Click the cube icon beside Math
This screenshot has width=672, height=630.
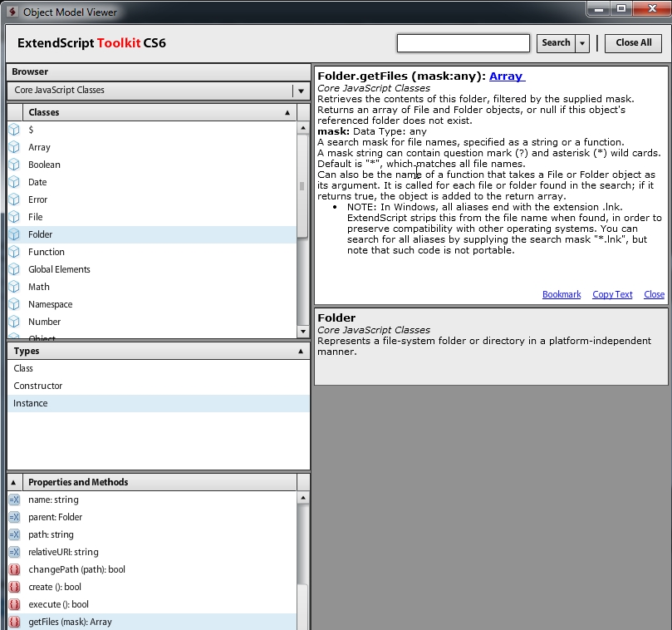coord(14,287)
